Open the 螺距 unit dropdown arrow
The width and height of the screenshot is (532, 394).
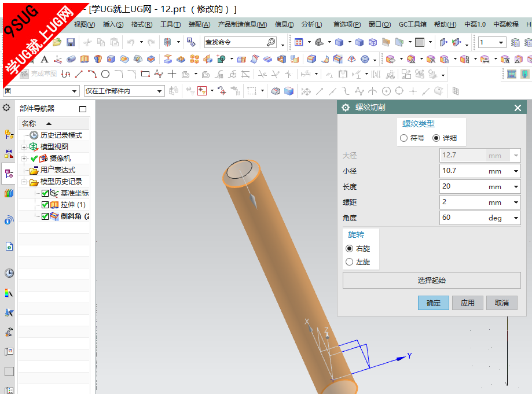516,202
